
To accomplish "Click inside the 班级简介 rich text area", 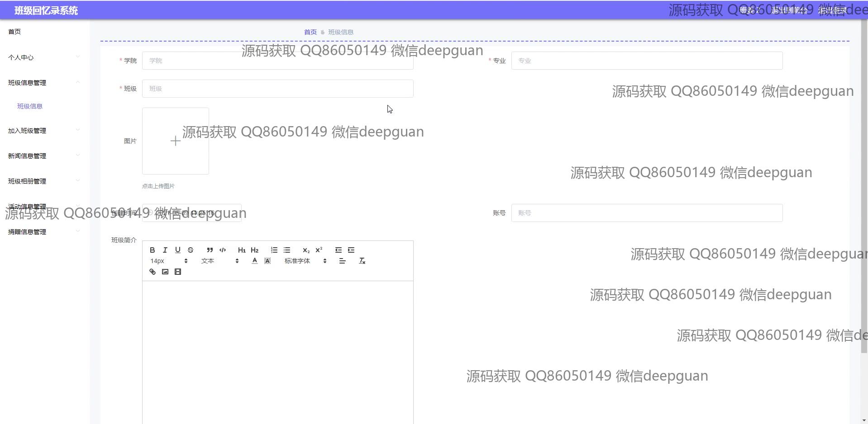I will [x=278, y=353].
